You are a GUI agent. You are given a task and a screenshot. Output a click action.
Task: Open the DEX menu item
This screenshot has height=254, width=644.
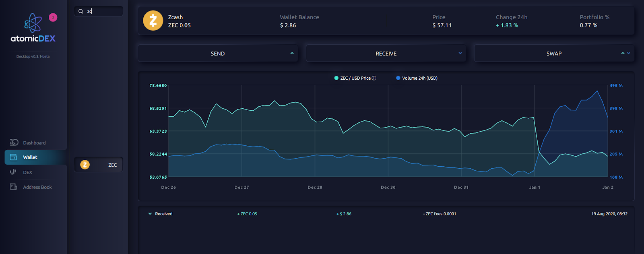tap(27, 172)
